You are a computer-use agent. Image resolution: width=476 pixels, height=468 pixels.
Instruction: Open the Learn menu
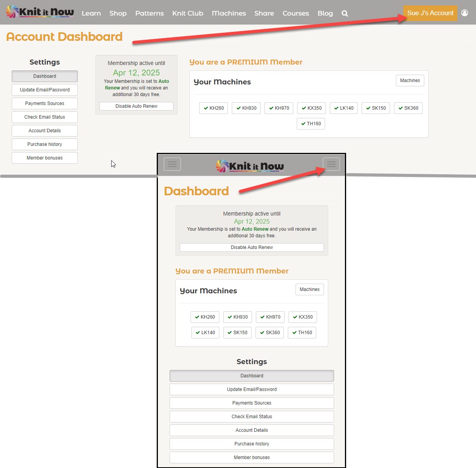click(x=91, y=13)
